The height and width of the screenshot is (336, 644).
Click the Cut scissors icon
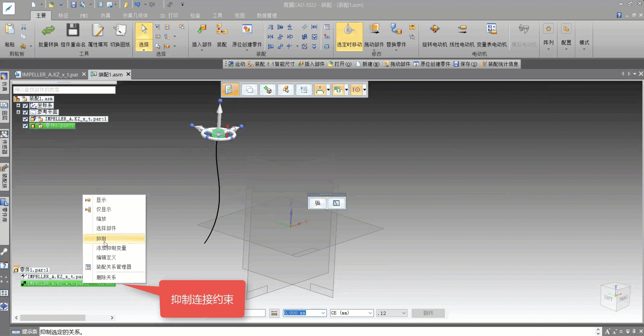24,27
